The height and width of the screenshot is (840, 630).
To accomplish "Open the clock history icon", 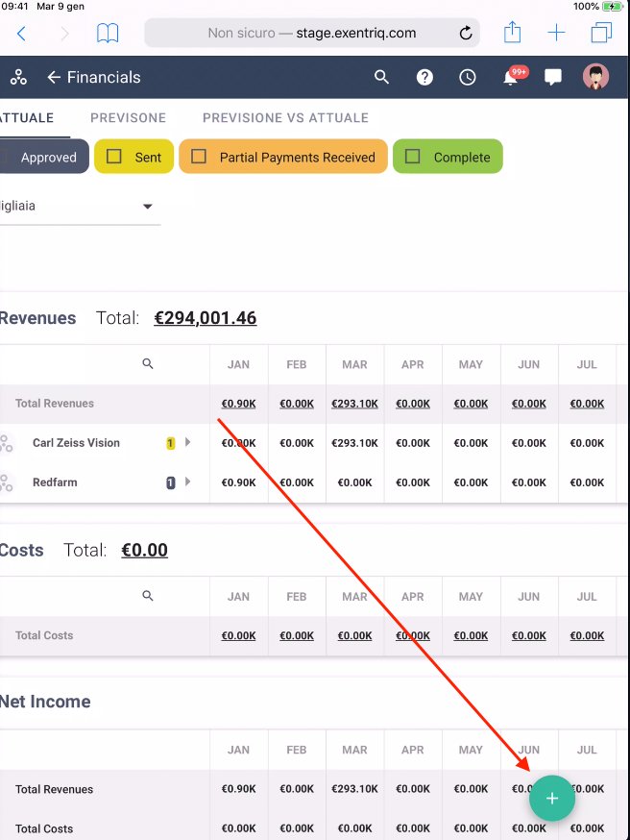I will pos(468,77).
